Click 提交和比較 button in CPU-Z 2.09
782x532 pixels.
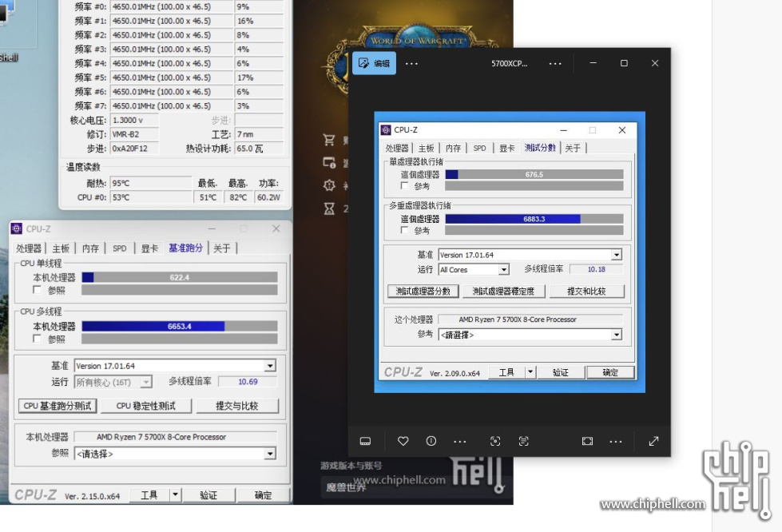point(586,292)
